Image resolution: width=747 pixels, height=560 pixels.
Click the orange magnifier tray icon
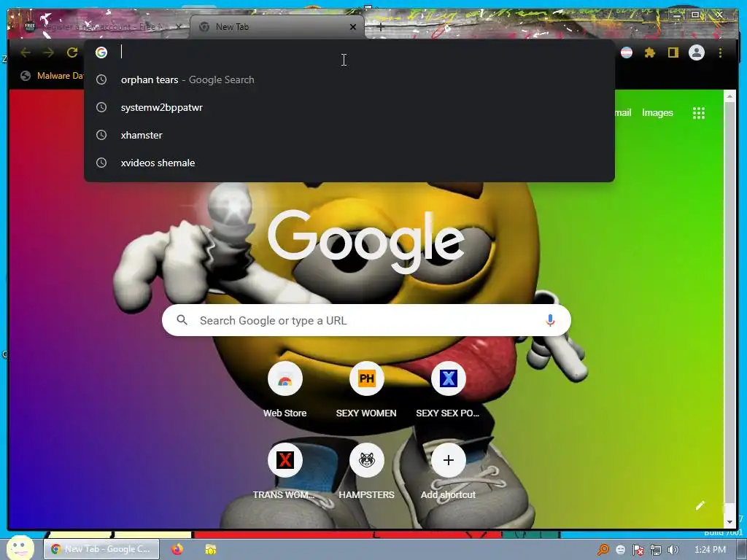603,550
